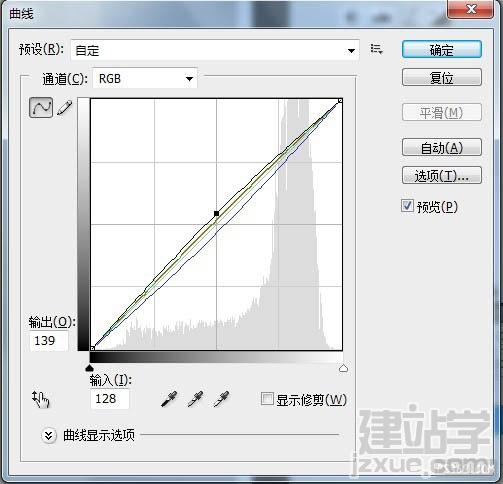The image size is (503, 484).
Task: Enable the 显示修剪(W) show clipping checkbox
Action: (267, 399)
